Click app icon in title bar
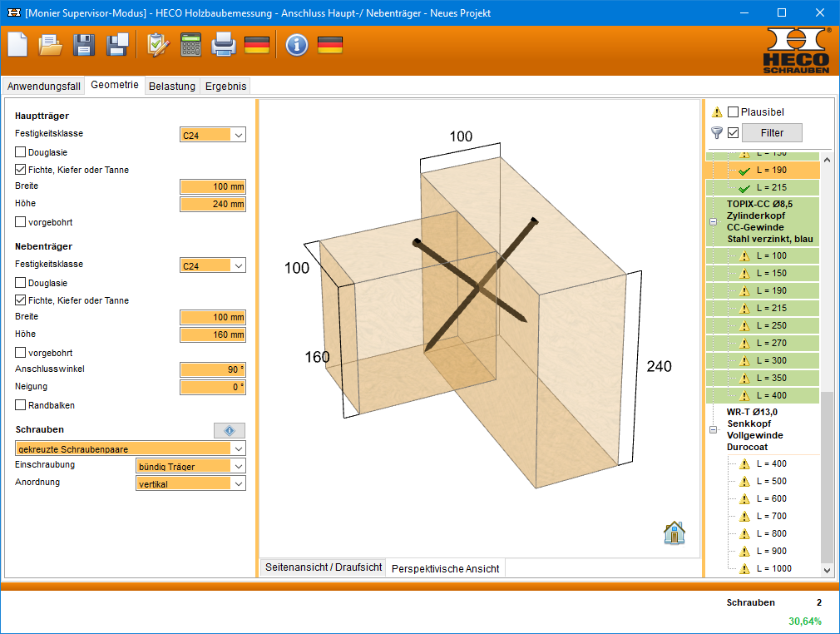The image size is (840, 634). [x=13, y=12]
